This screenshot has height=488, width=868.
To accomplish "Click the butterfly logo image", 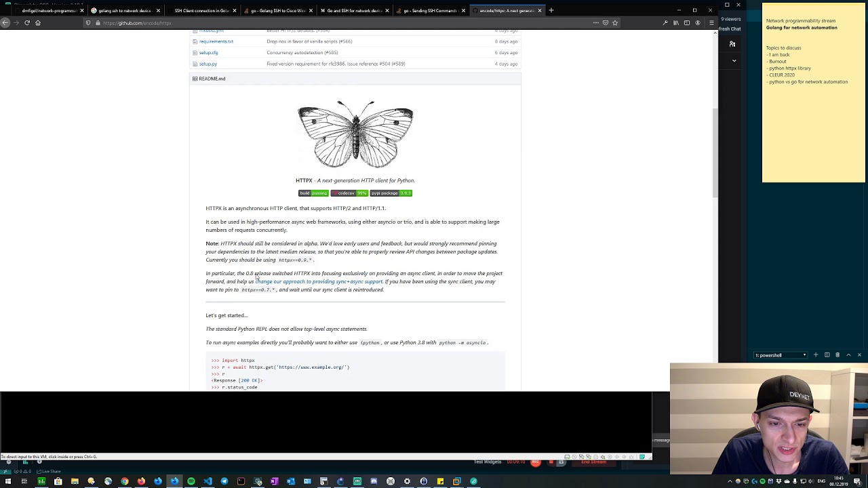I will point(355,134).
